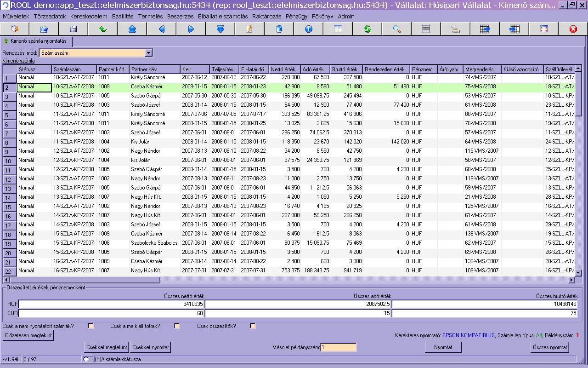Viewport: 588px width, 368px height.
Task: Click the table layout window icon
Action: pos(338,29)
